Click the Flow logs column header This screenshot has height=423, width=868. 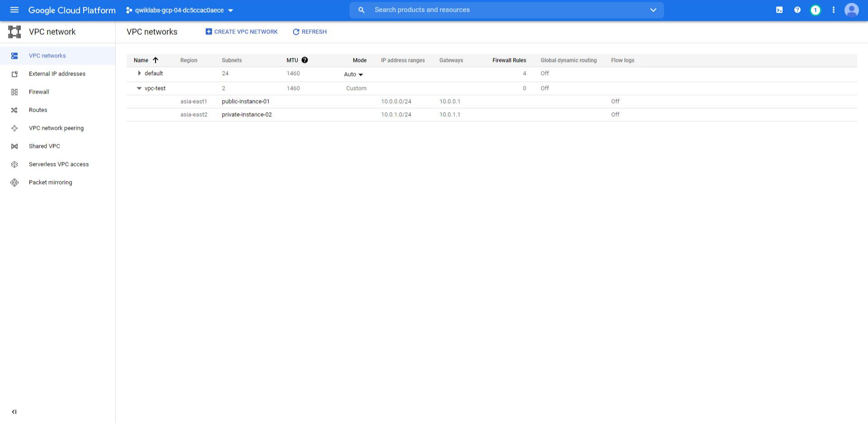623,60
